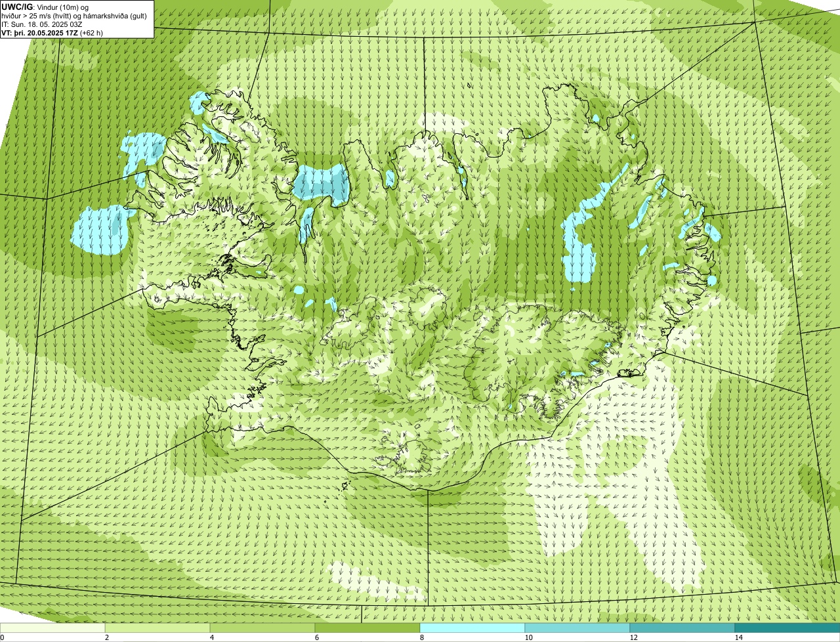840x642 pixels.
Task: Click the '2' tick label on the scale
Action: pos(106,637)
